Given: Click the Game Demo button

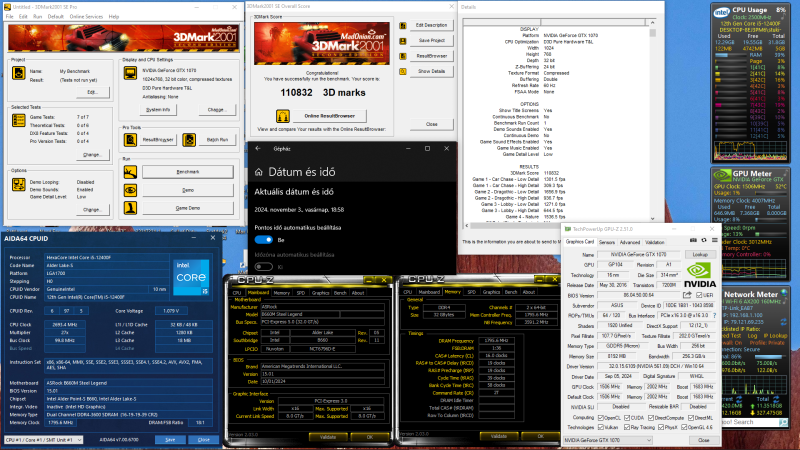Looking at the screenshot, I should pyautogui.click(x=188, y=208).
